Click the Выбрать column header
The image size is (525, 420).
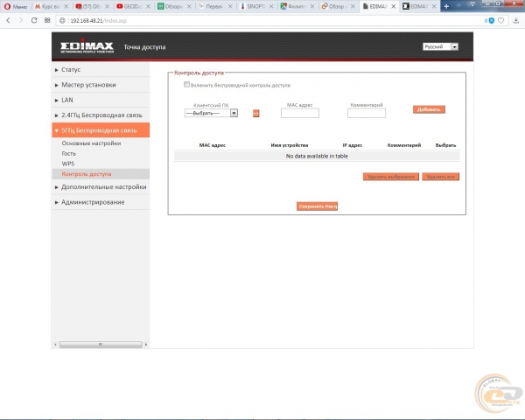[445, 145]
